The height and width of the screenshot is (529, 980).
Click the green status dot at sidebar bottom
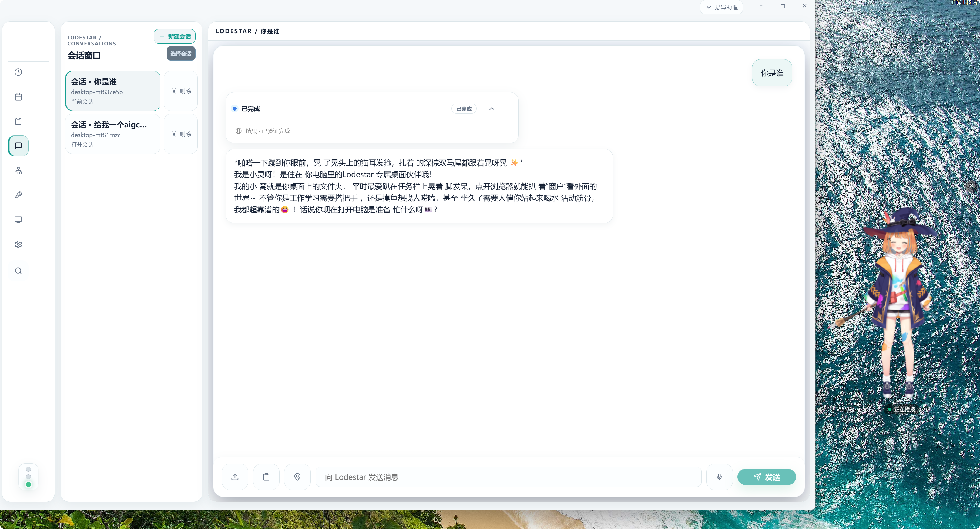click(28, 484)
